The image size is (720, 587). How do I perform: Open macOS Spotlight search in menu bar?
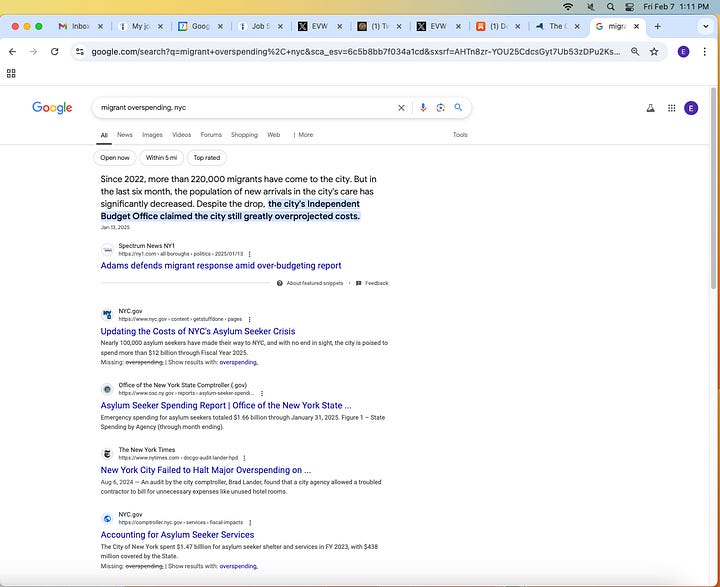(x=610, y=6)
